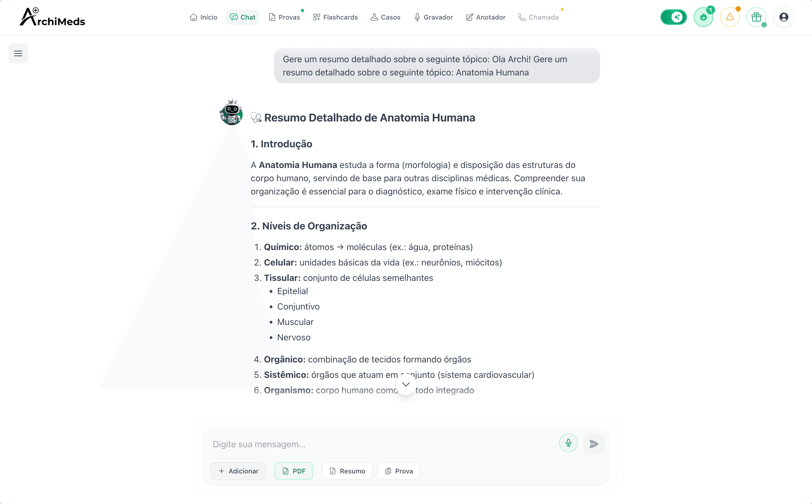The height and width of the screenshot is (504, 812).
Task: Open the Gravador recorder tool
Action: [433, 17]
